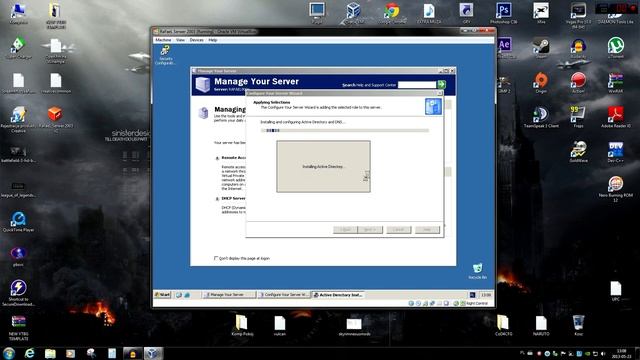640x360 pixels.
Task: Click the Kosz recycle bin on host desktop
Action: pyautogui.click(x=578, y=325)
